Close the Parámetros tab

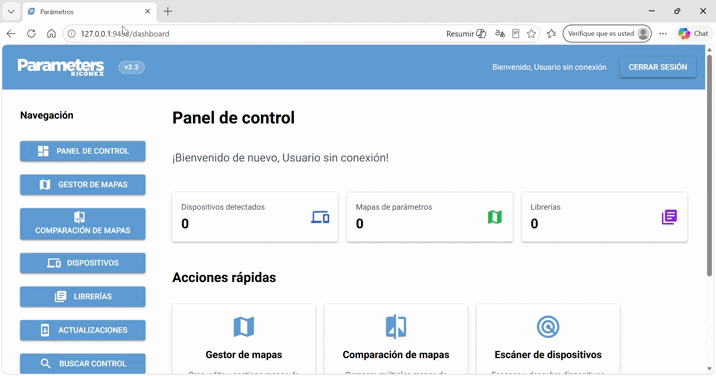point(147,11)
